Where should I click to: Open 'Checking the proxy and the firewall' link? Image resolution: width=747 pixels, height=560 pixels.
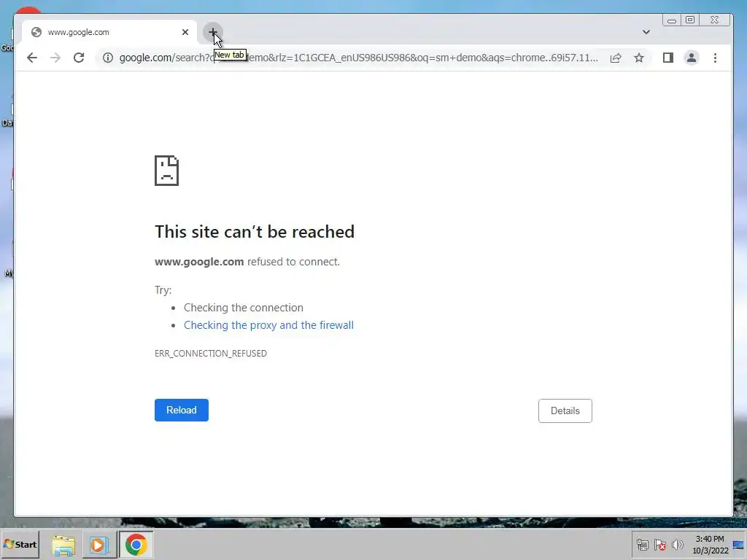coord(268,324)
